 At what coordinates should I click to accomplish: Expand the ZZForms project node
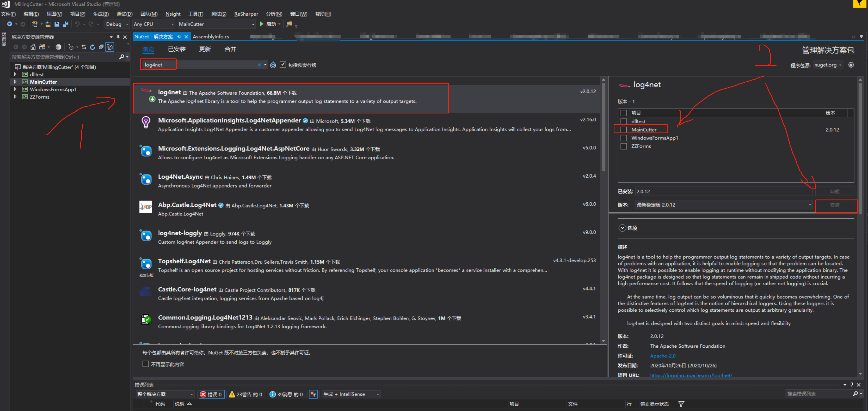pos(15,97)
